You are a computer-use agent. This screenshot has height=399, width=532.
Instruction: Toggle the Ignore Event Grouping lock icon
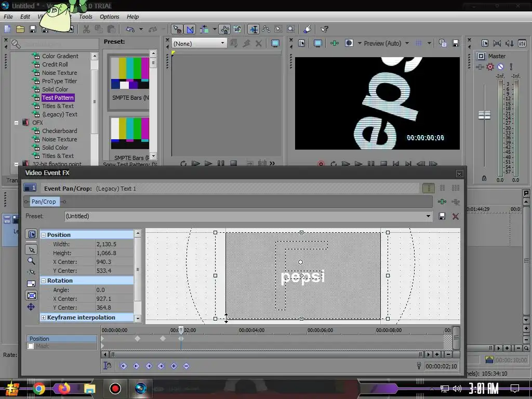pos(237,29)
